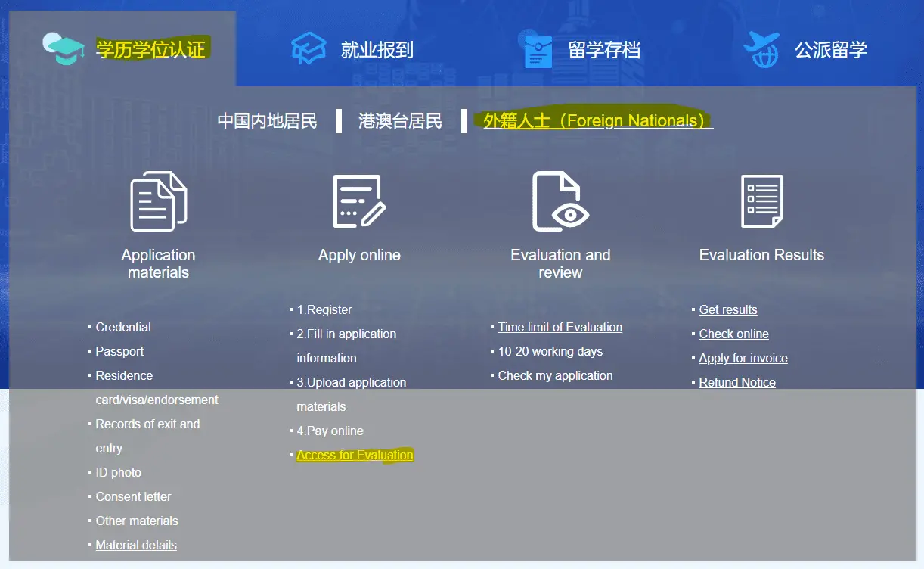Click the Apply online pencil-and-paper icon

point(359,199)
